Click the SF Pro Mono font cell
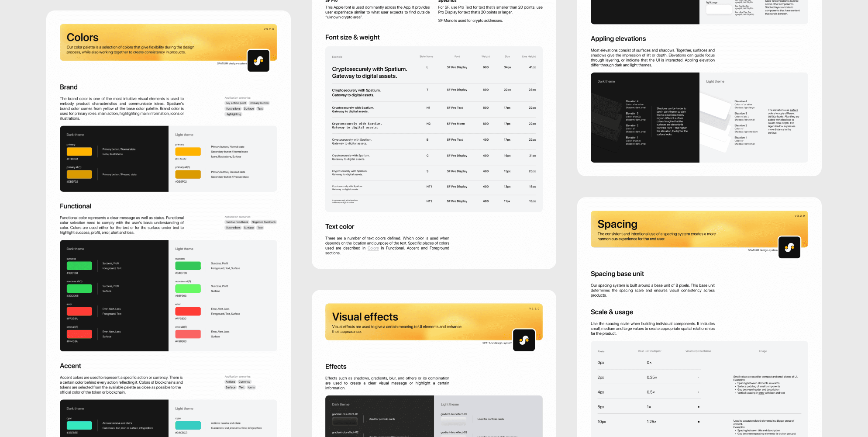The height and width of the screenshot is (437, 868). pyautogui.click(x=455, y=124)
